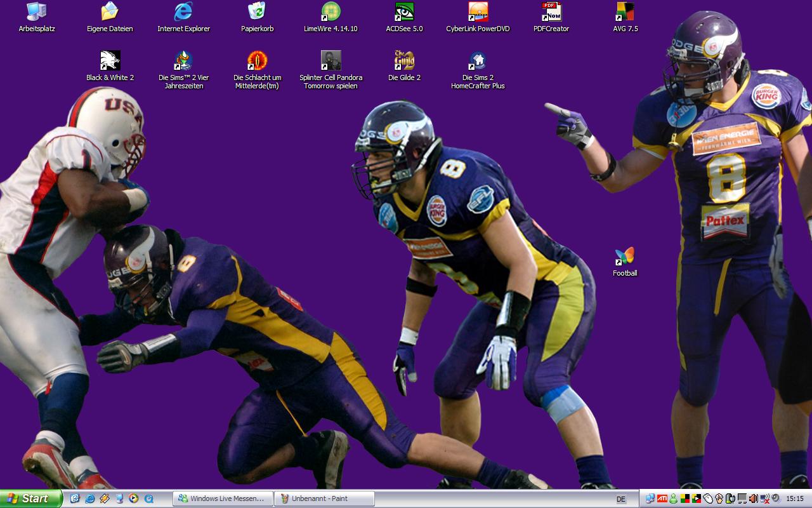Click the AVG tray icon with white arrow
The height and width of the screenshot is (508, 812).
[x=697, y=499]
